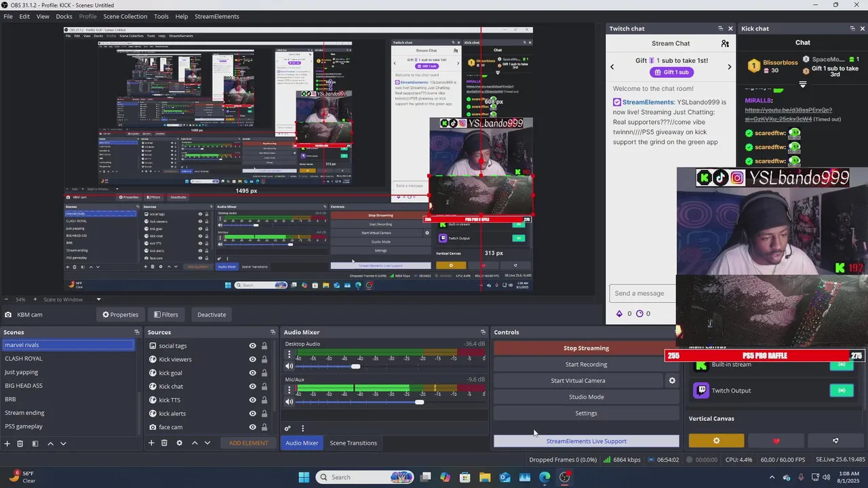Remove selected scene with trash icon

(x=20, y=443)
